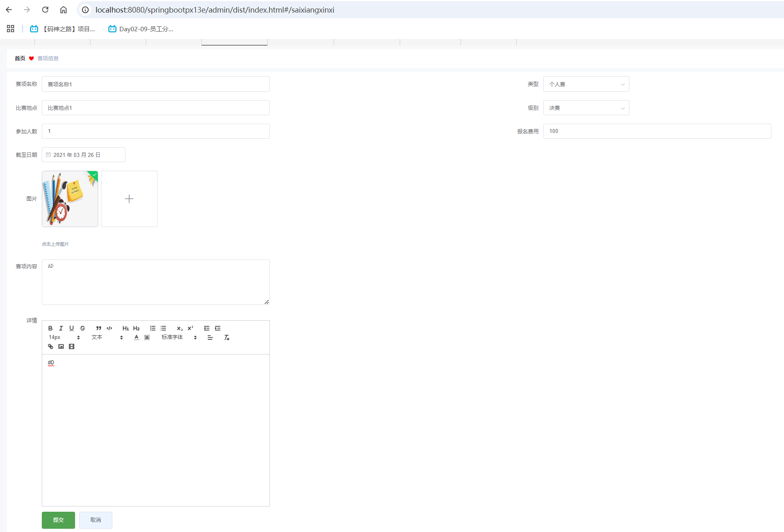Screen dimensions: 784x532
Task: Reload the page with refresh icon
Action: pos(45,10)
